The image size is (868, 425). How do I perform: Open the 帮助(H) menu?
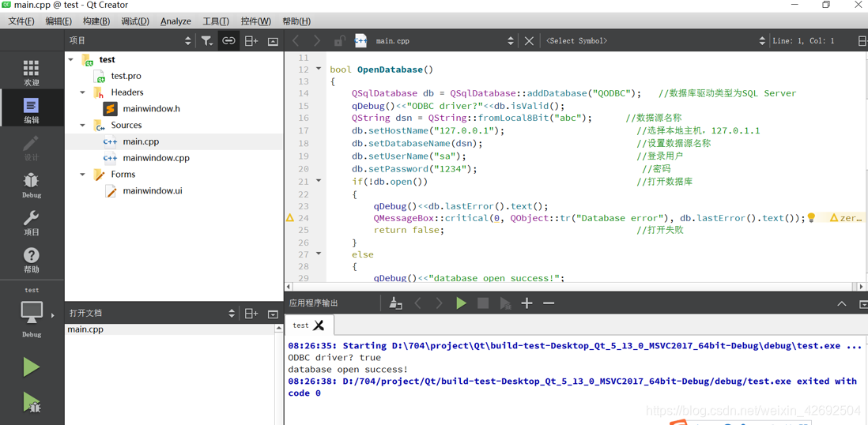point(296,21)
